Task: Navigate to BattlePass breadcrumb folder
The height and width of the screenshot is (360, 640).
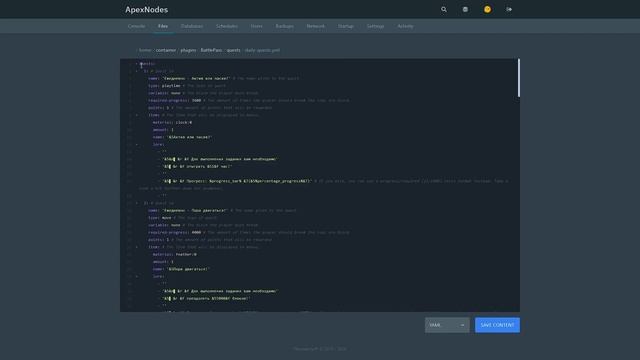Action: click(211, 50)
